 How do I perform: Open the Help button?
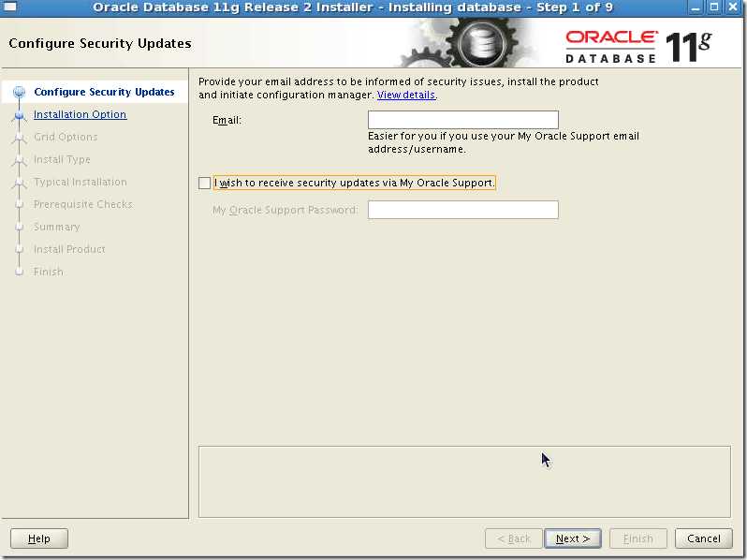pyautogui.click(x=39, y=538)
